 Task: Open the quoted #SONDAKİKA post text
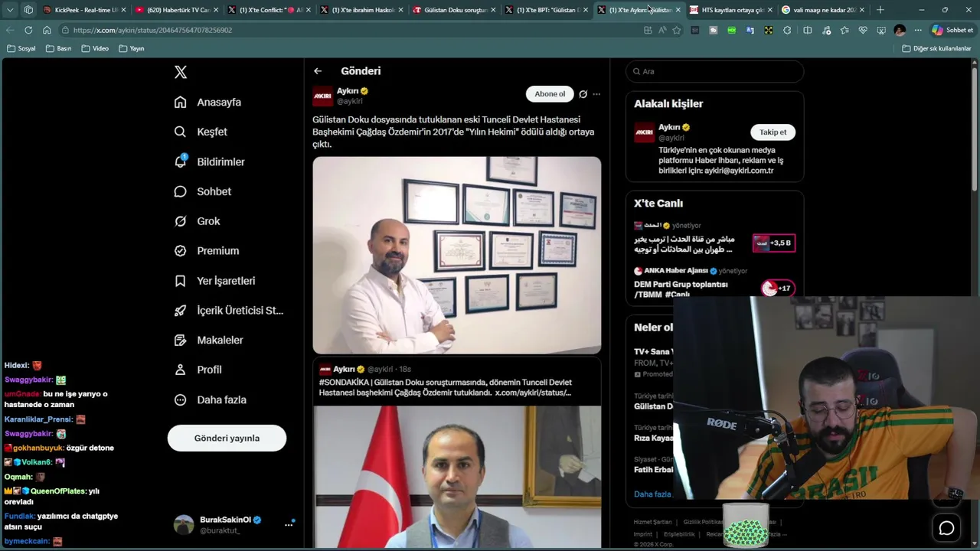point(446,387)
